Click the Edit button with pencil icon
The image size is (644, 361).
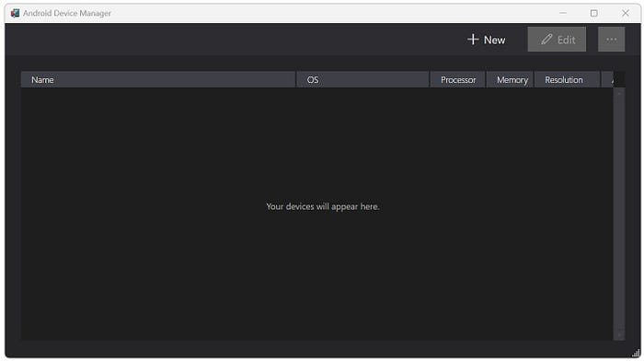click(557, 40)
